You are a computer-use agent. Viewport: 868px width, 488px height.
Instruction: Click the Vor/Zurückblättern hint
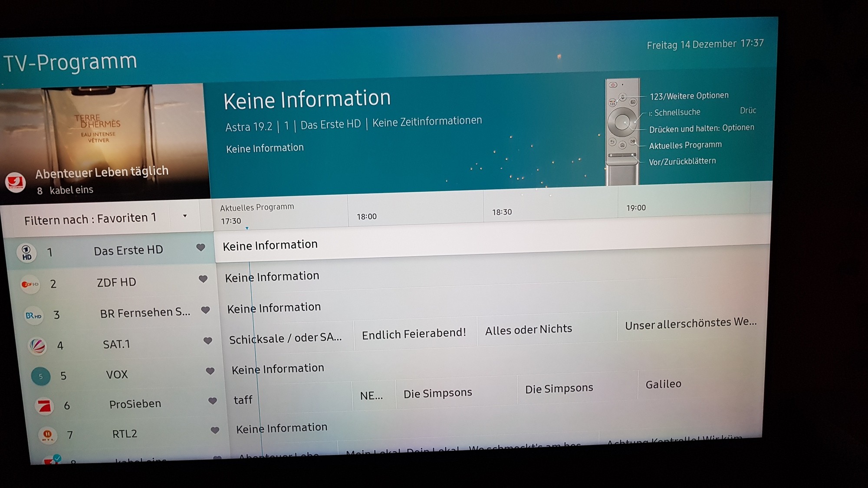point(682,161)
